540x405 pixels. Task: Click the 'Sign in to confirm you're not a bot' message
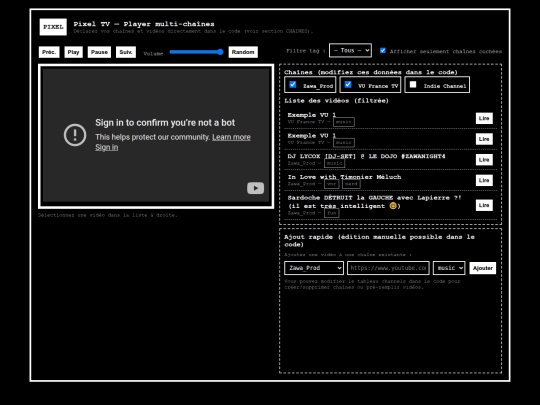pos(165,123)
